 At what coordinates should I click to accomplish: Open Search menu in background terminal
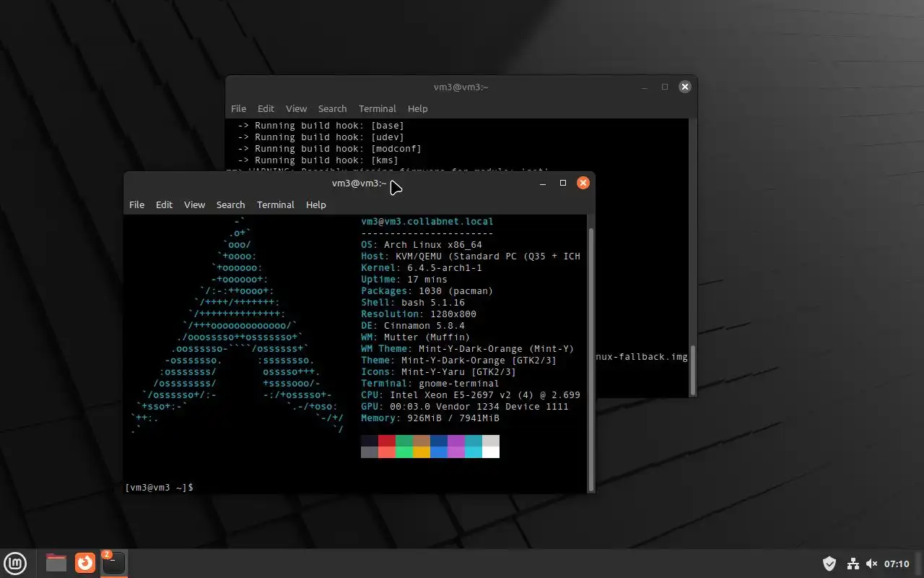(332, 108)
